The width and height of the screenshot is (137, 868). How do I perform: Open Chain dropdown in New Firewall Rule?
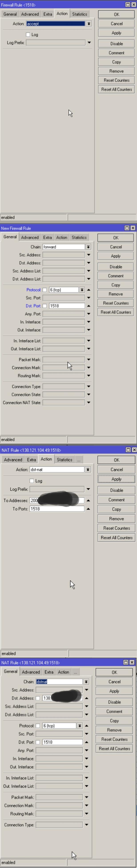pyautogui.click(x=88, y=247)
